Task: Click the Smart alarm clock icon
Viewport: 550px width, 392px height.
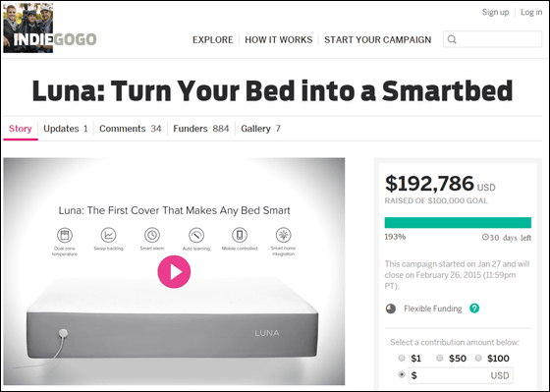Action: [152, 235]
